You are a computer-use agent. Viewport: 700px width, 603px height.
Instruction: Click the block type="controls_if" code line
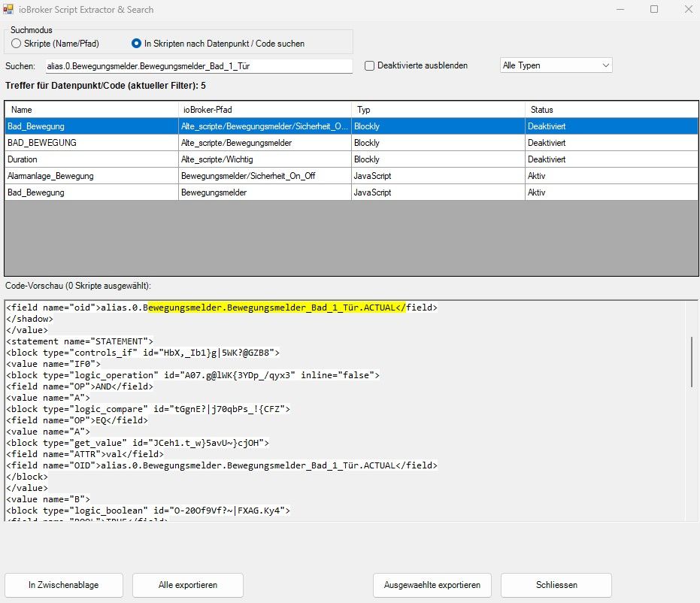[x=143, y=353]
